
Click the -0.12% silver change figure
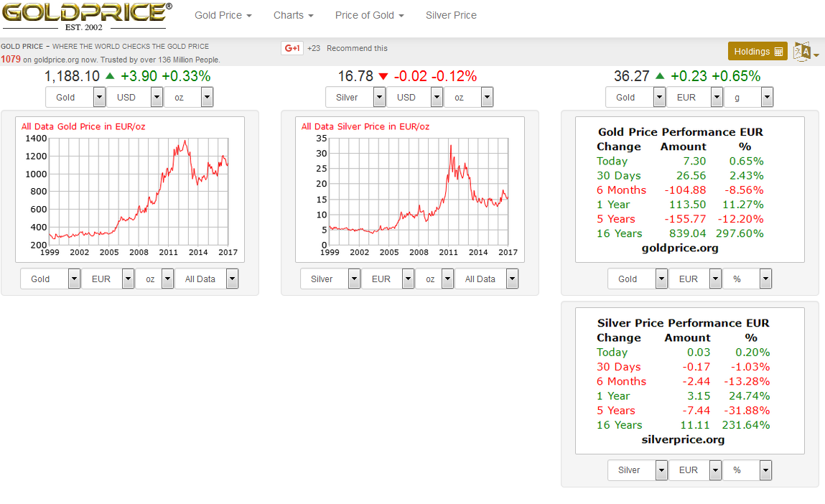[454, 76]
